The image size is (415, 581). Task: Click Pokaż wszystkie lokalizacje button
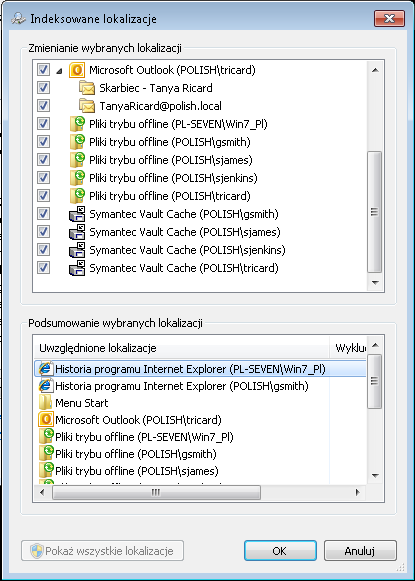(x=102, y=551)
